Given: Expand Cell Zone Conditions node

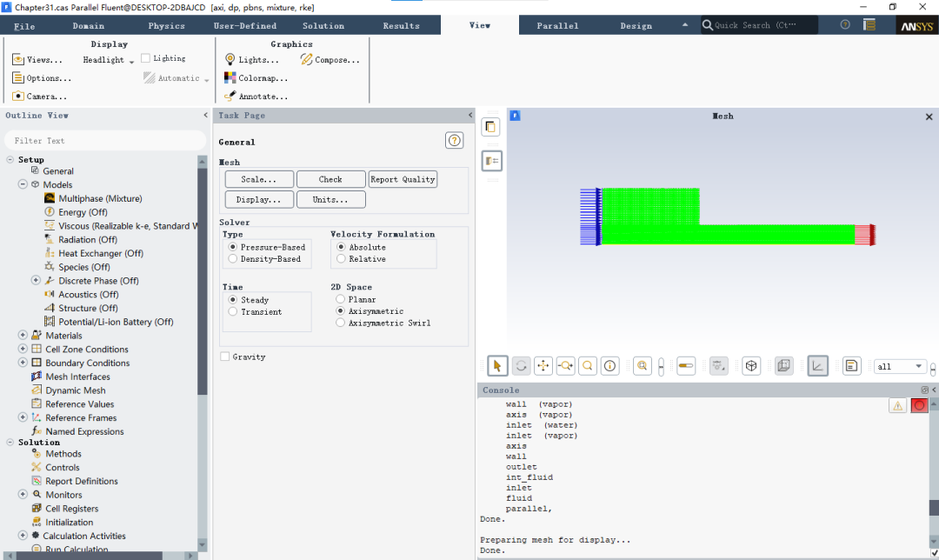Looking at the screenshot, I should pyautogui.click(x=23, y=349).
